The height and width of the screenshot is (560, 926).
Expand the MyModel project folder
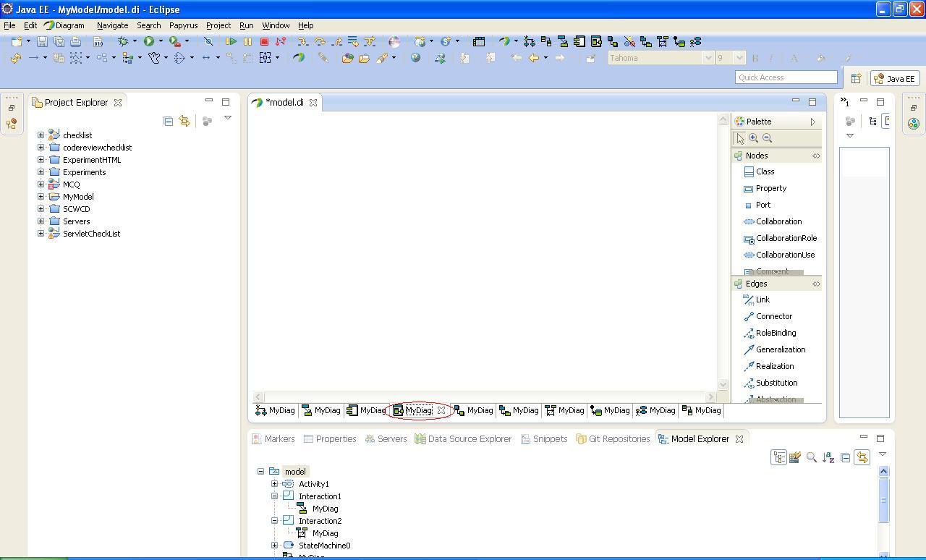(x=41, y=196)
